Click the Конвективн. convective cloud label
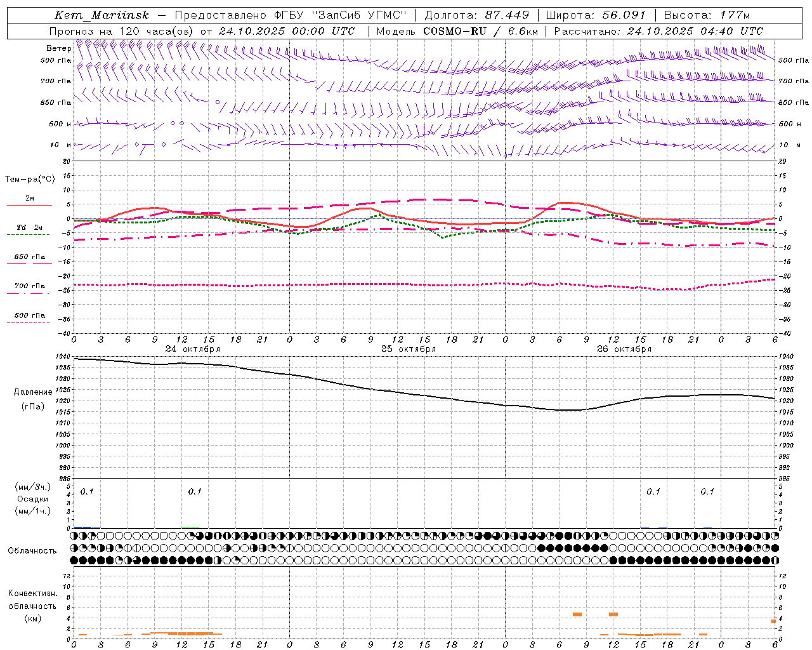Screen dimensions: 812x650 point(32,594)
